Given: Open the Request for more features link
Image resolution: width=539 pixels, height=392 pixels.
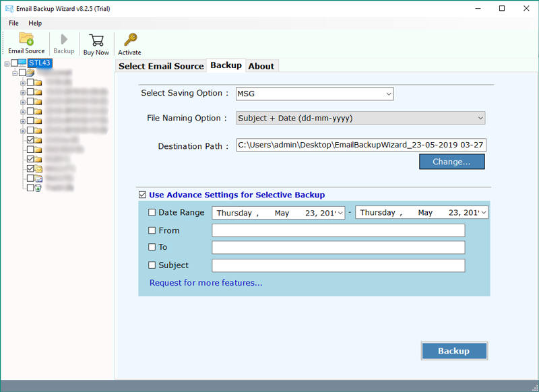Looking at the screenshot, I should click(x=205, y=283).
